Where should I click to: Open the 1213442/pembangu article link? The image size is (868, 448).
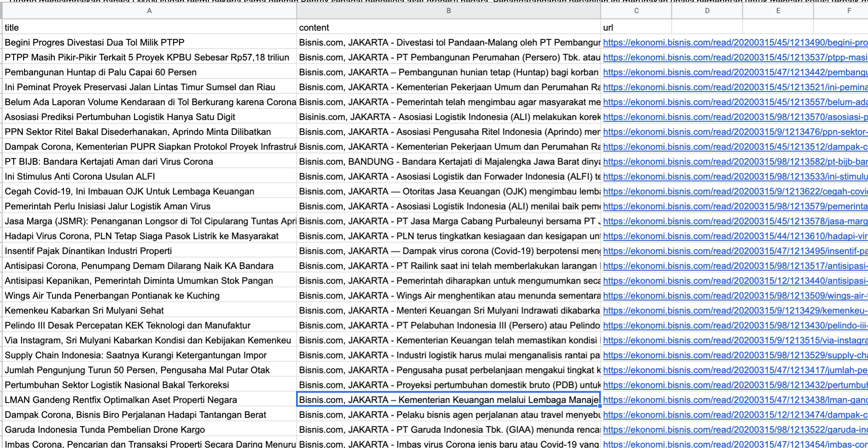(x=735, y=72)
